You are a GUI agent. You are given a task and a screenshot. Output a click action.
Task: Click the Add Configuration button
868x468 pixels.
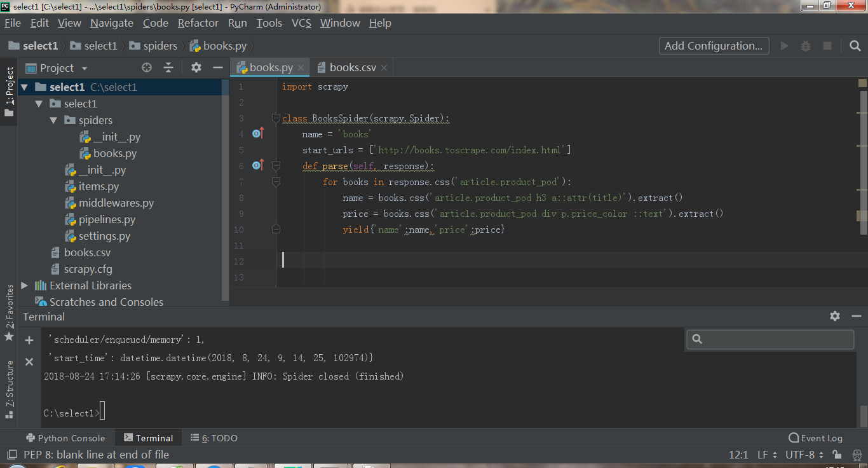coord(714,46)
